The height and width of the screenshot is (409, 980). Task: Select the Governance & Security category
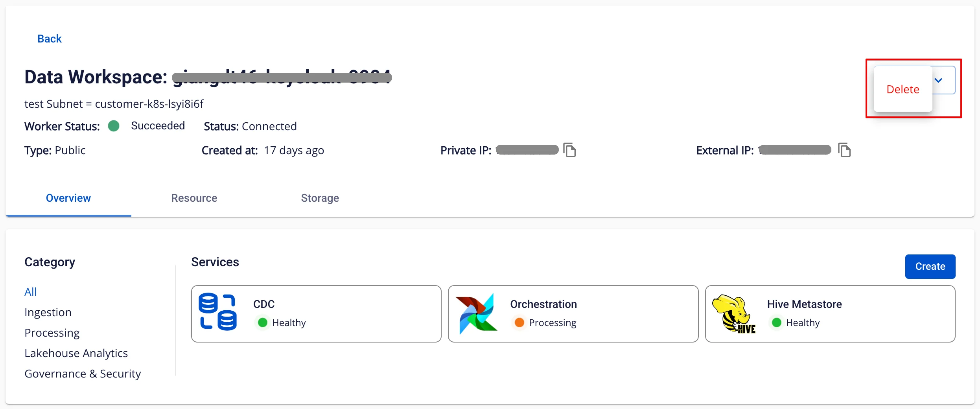(83, 374)
